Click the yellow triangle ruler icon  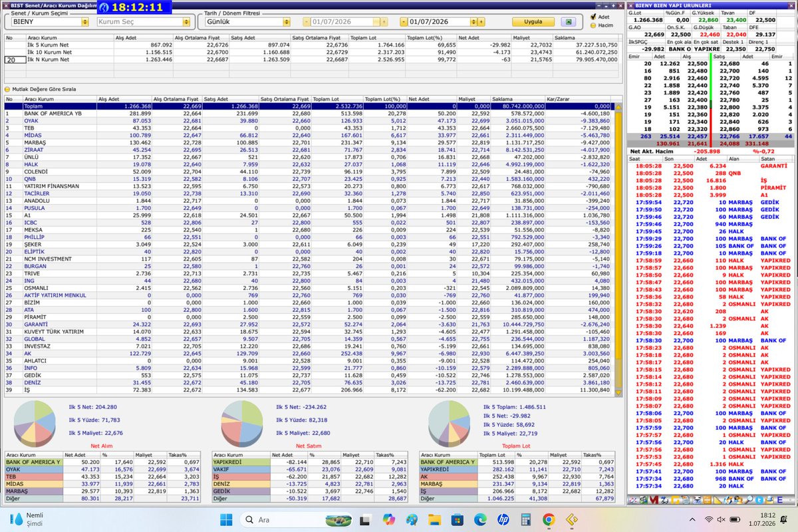(x=718, y=499)
